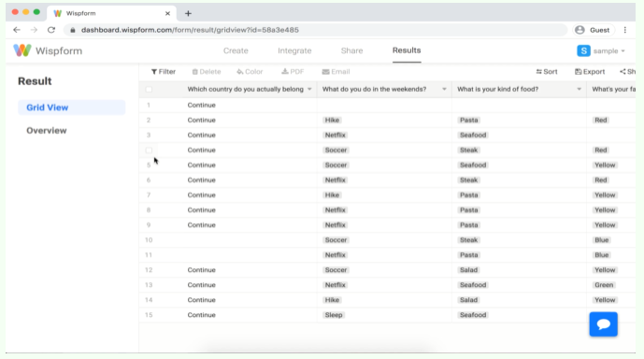Click the Guest profile icon
This screenshot has width=644, height=359.
point(580,30)
